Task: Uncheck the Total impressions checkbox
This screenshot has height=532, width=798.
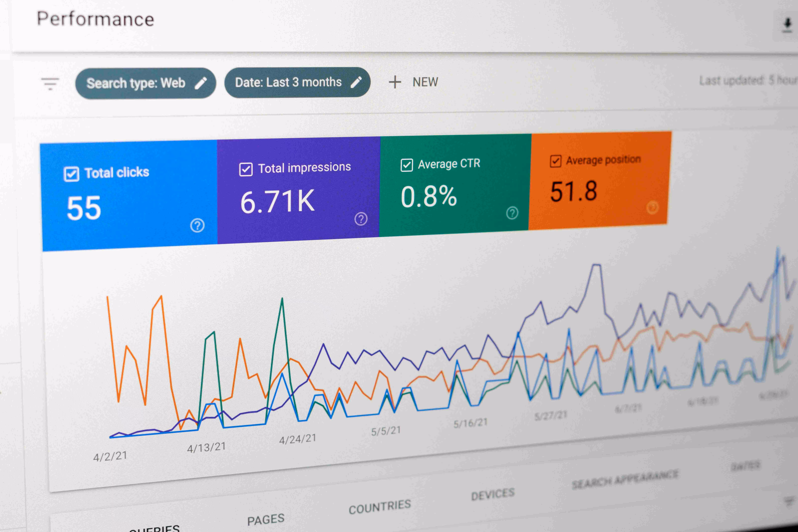Action: point(246,169)
